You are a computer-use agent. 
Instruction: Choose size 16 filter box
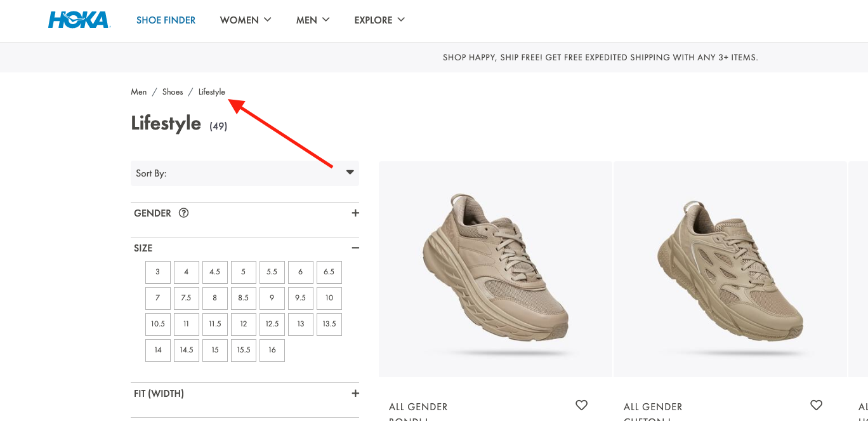point(272,350)
